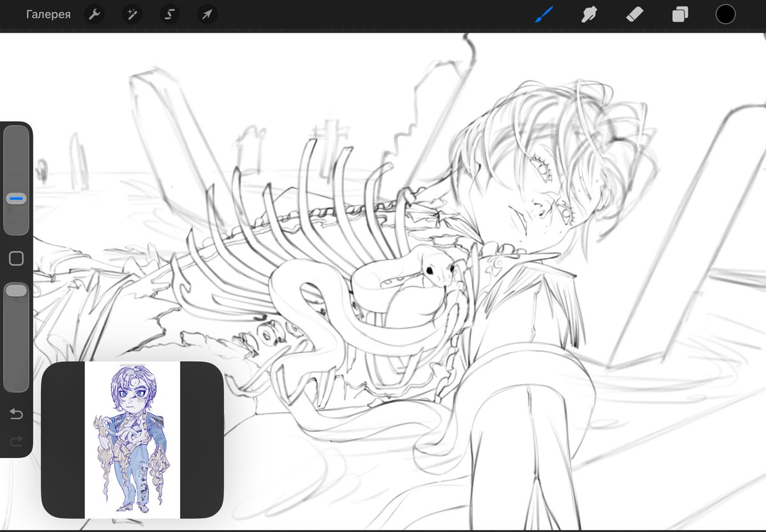Open the Actions wrench menu
The height and width of the screenshot is (532, 766).
point(94,15)
